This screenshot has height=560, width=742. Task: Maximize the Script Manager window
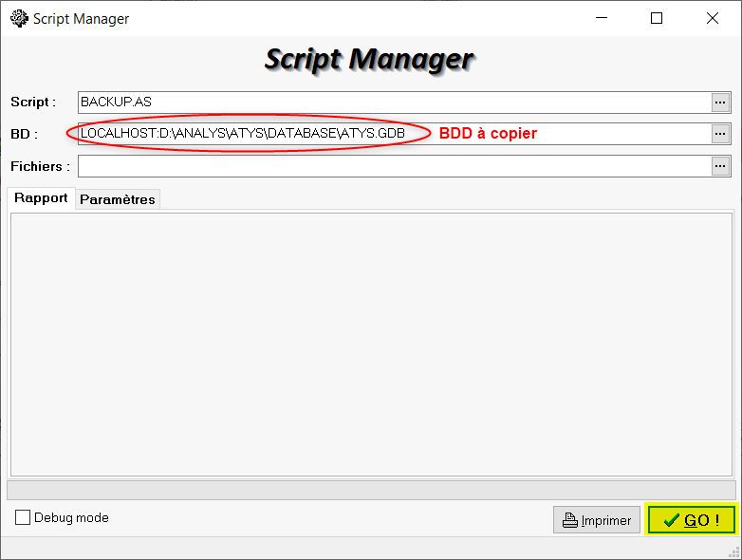coord(657,18)
